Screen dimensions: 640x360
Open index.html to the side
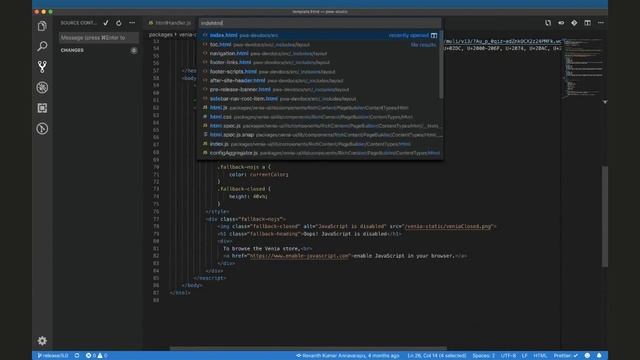pyautogui.click(x=434, y=36)
